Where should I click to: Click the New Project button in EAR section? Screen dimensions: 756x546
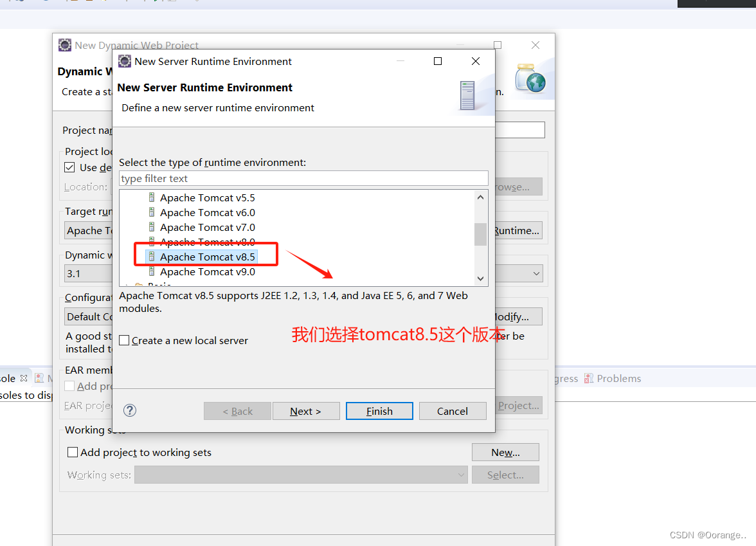tap(518, 406)
